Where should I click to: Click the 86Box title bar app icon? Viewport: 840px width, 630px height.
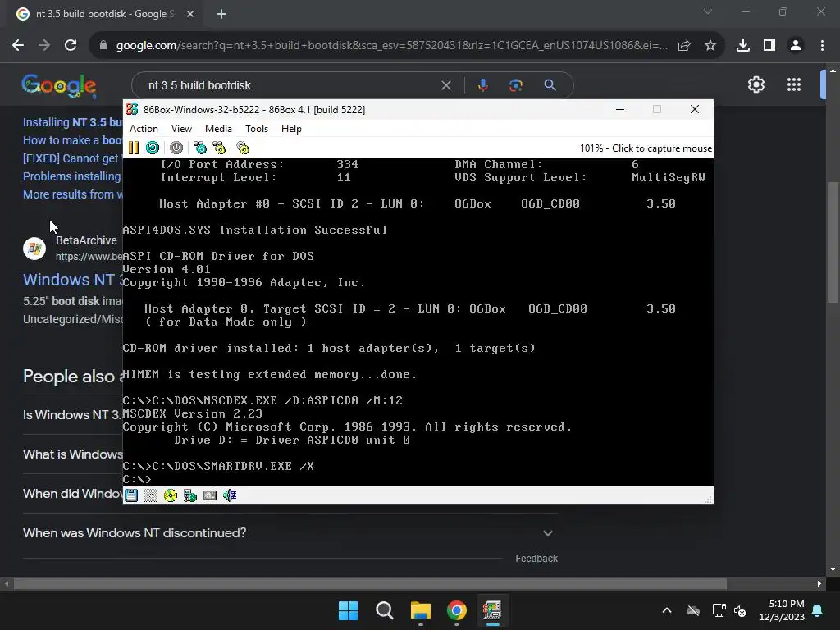point(132,109)
